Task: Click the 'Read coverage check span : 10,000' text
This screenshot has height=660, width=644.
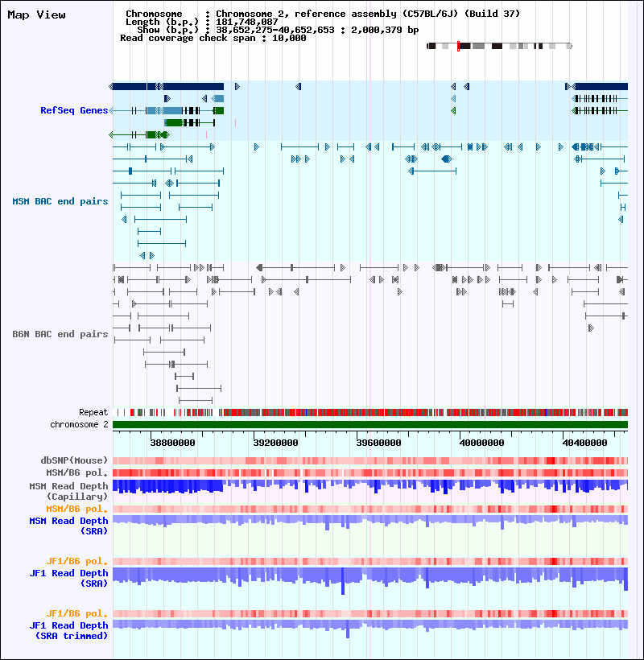Action: (213, 38)
